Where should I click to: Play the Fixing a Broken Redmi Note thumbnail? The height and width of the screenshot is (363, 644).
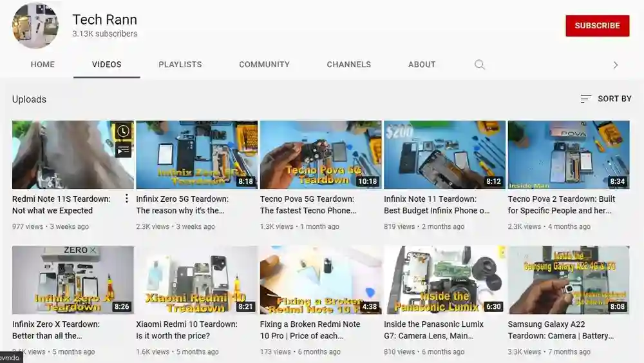(321, 280)
